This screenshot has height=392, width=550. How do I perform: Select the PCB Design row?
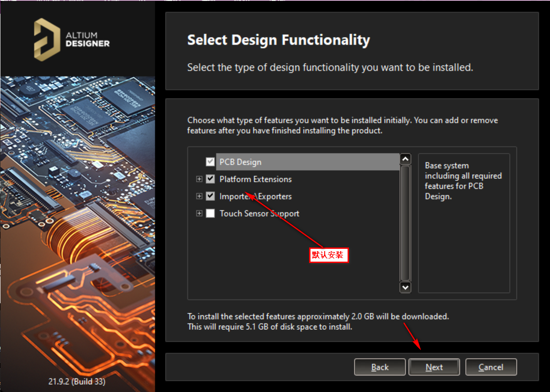point(308,162)
